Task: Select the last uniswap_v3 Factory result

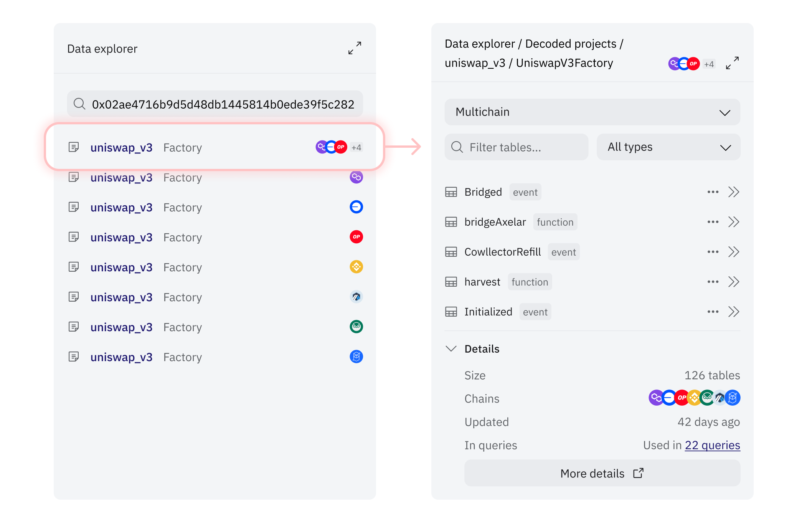Action: (214, 357)
